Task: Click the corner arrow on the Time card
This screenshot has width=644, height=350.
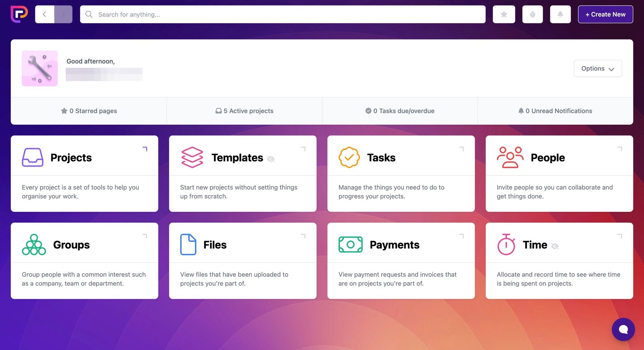Action: 620,236
